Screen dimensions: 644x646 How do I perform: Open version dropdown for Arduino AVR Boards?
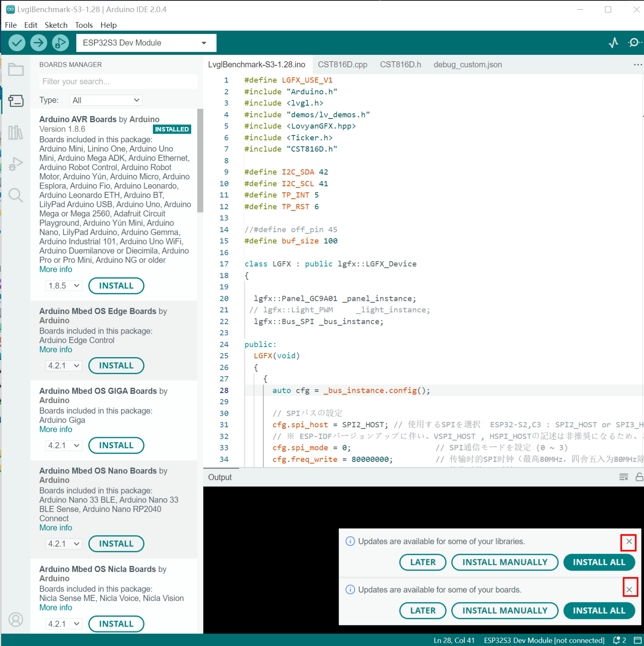(x=64, y=286)
